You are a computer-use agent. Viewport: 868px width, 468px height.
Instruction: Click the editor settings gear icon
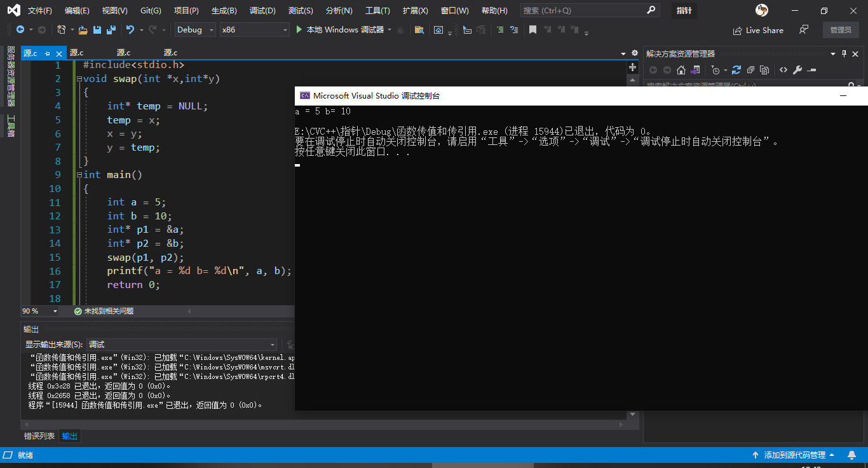click(x=634, y=53)
